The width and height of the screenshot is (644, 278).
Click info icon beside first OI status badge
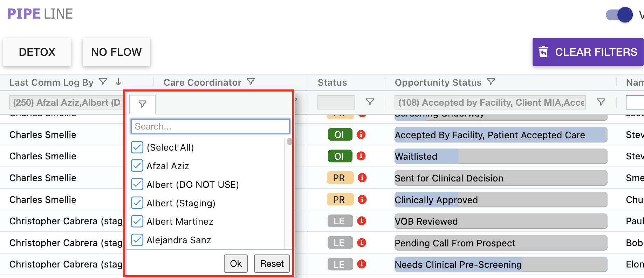tap(361, 134)
